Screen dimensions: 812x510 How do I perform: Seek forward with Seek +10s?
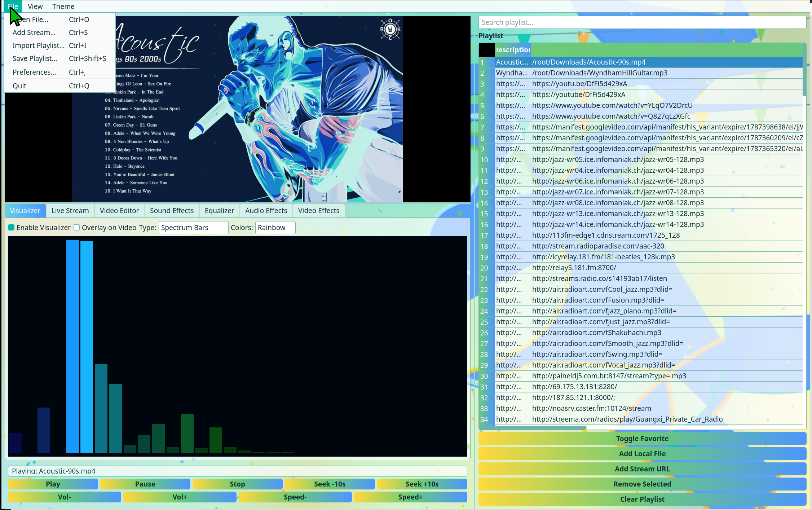pos(422,484)
